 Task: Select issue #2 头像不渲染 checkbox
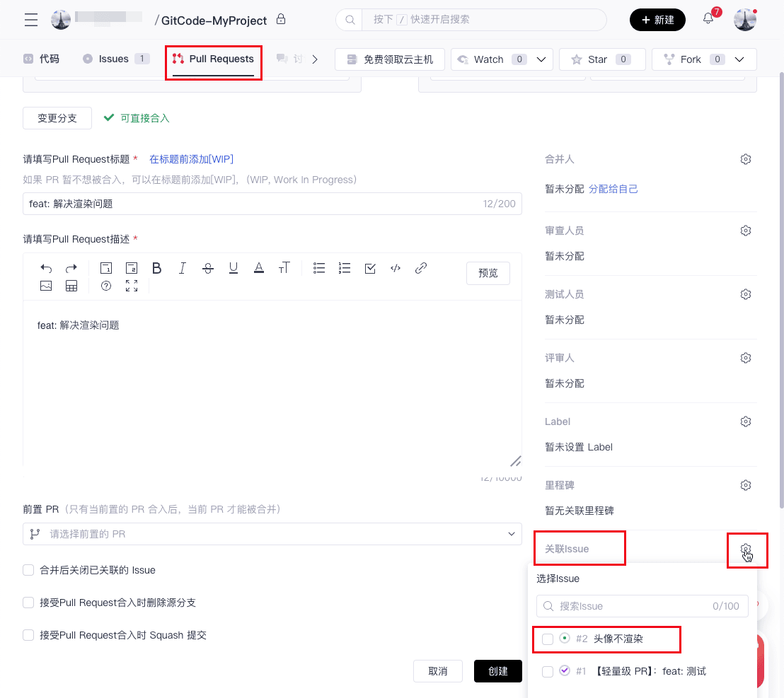pyautogui.click(x=548, y=639)
